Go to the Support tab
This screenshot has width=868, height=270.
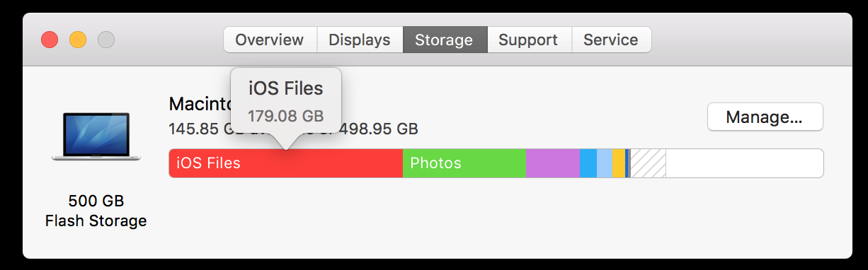[528, 40]
